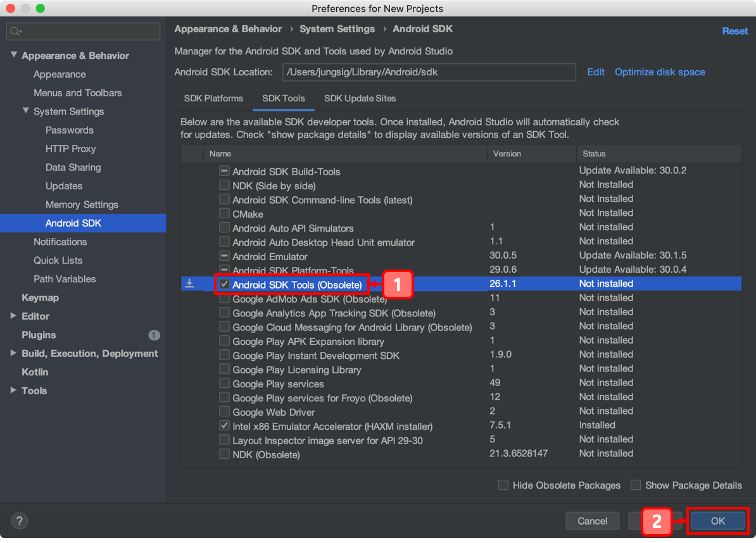Open Menus and Toolbars settings

[78, 92]
